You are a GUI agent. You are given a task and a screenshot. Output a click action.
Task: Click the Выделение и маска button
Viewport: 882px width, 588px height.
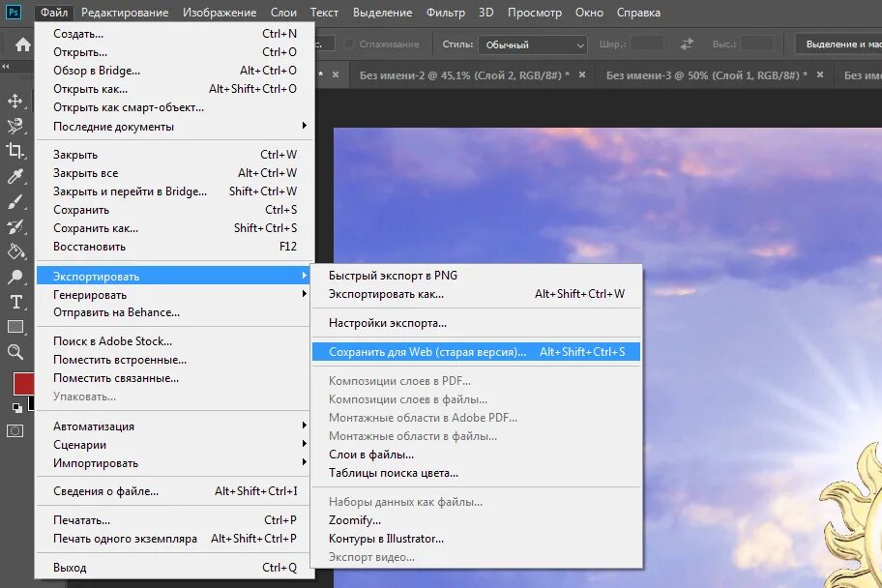pos(838,44)
